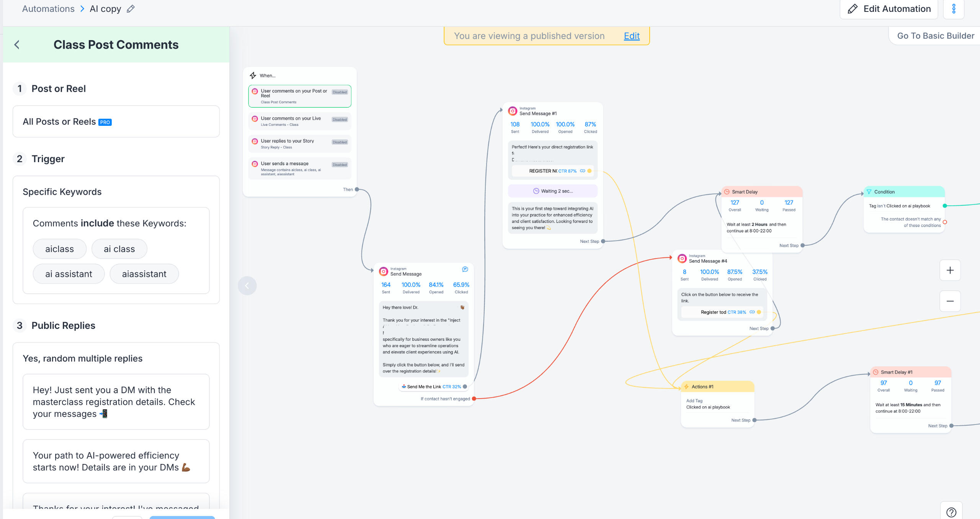Viewport: 980px width, 519px height.
Task: Click the Automations breadcrumb
Action: point(48,9)
